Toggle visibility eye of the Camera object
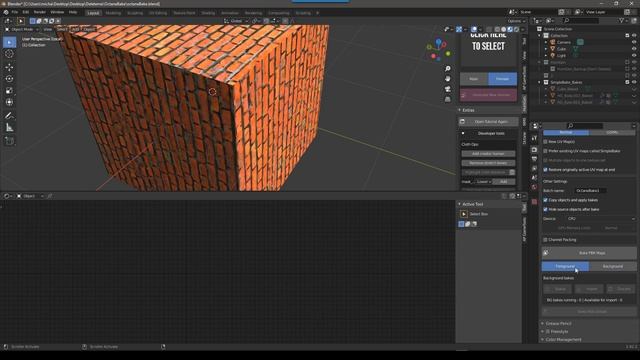 [634, 42]
